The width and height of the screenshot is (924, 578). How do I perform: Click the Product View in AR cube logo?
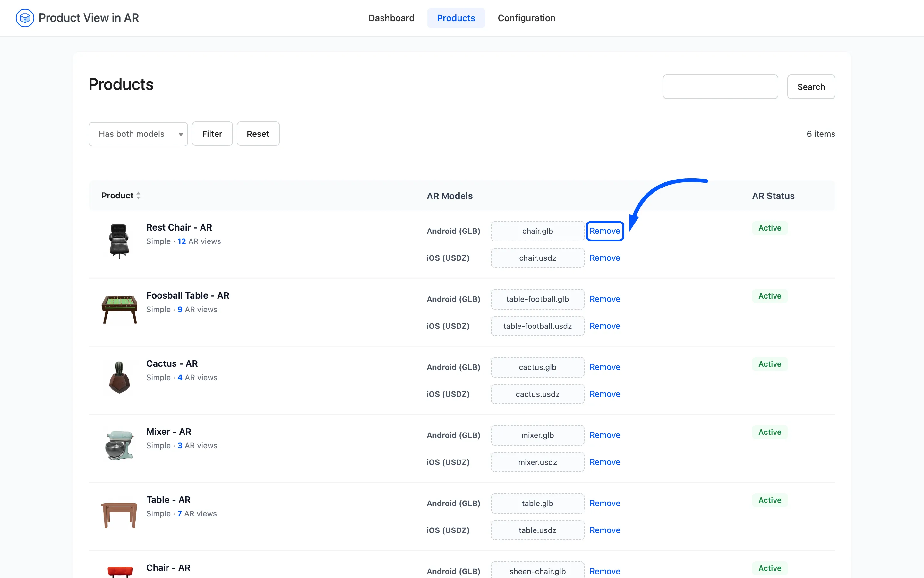25,18
